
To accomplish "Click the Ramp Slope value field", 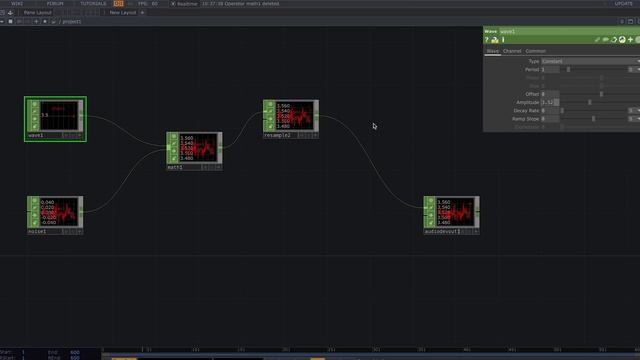I will click(550, 119).
